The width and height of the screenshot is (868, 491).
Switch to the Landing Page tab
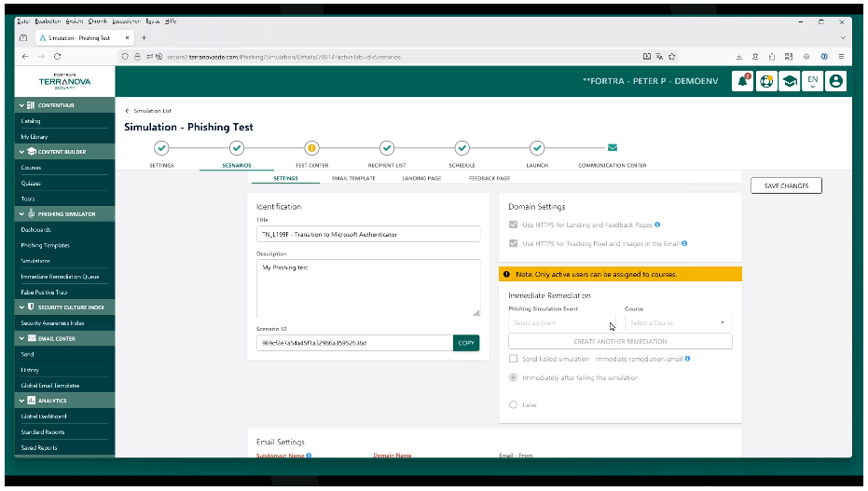[x=421, y=178]
